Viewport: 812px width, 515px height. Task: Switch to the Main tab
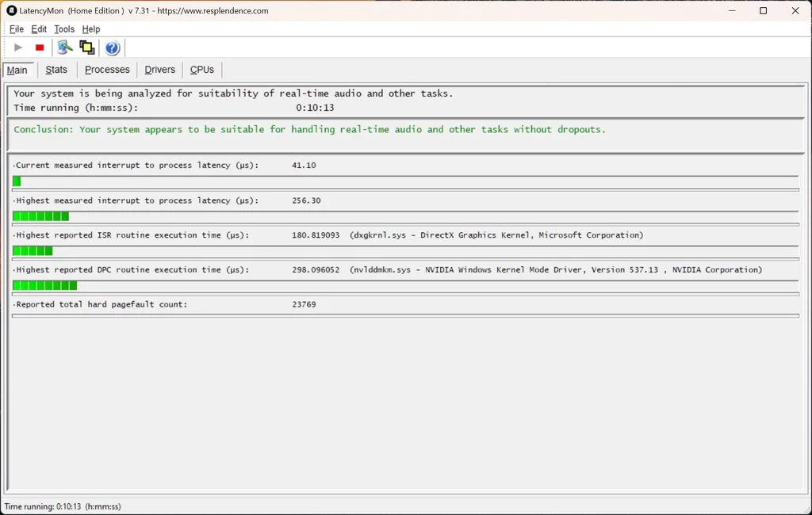point(17,70)
